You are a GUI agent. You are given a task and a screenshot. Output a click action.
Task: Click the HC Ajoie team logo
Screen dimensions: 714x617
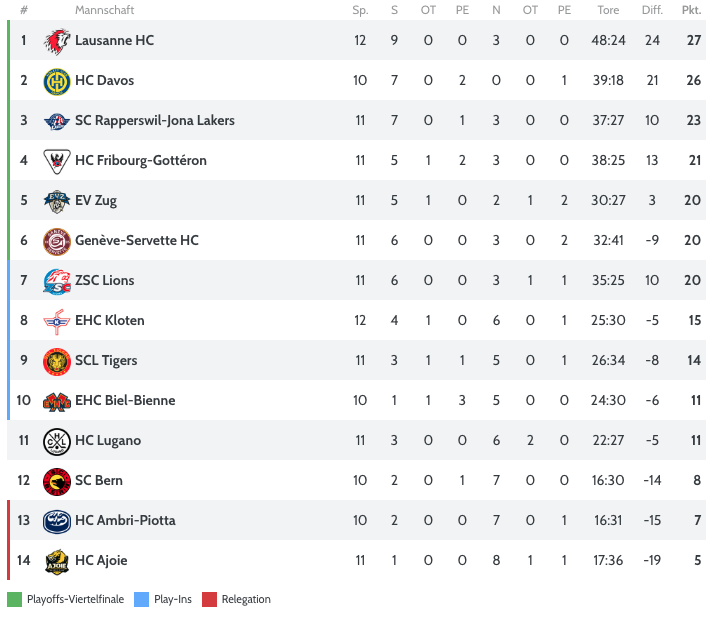point(57,561)
